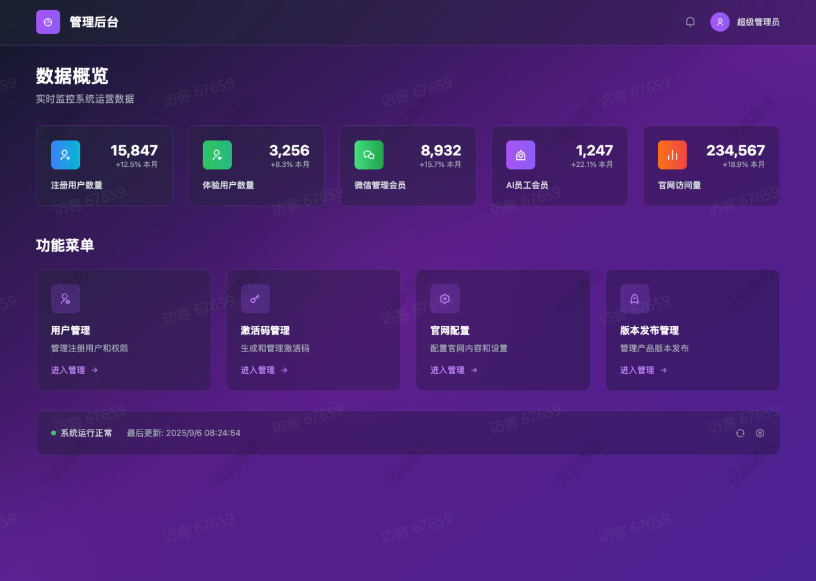Click the 官网访问量 orange chart icon
This screenshot has height=581, width=816.
coord(672,155)
